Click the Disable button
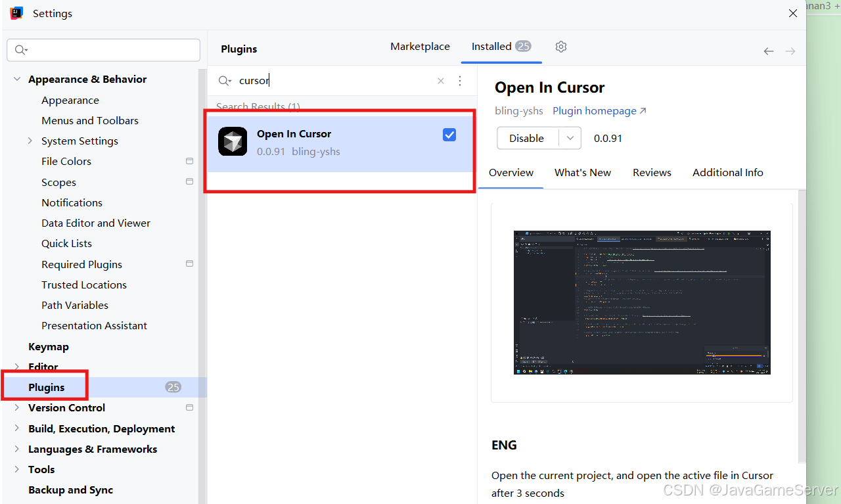 527,138
